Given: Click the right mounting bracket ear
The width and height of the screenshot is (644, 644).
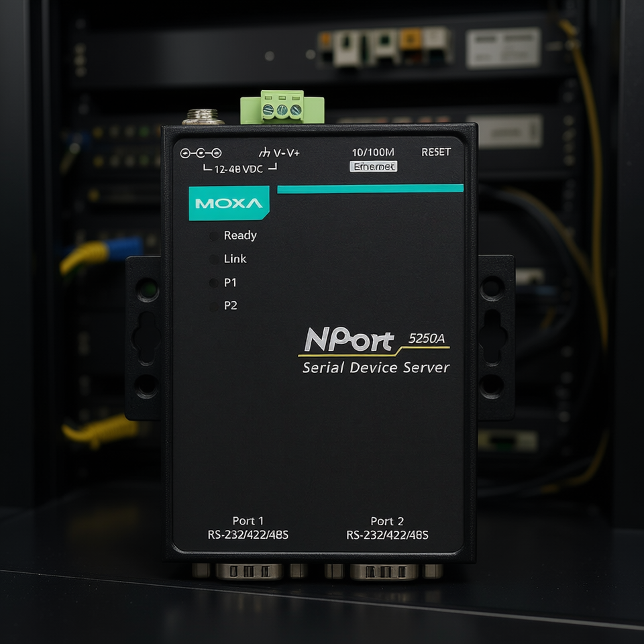Looking at the screenshot, I should [x=496, y=338].
